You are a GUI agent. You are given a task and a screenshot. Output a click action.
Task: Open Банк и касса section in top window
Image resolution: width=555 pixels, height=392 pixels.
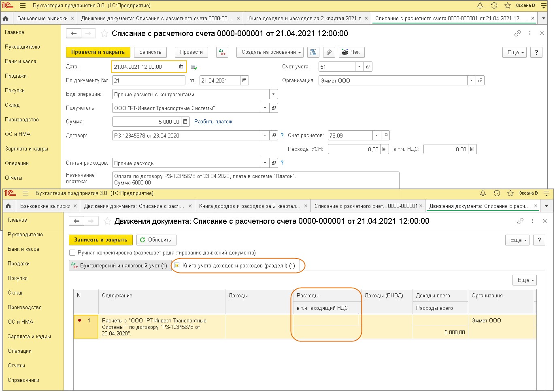tap(21, 61)
